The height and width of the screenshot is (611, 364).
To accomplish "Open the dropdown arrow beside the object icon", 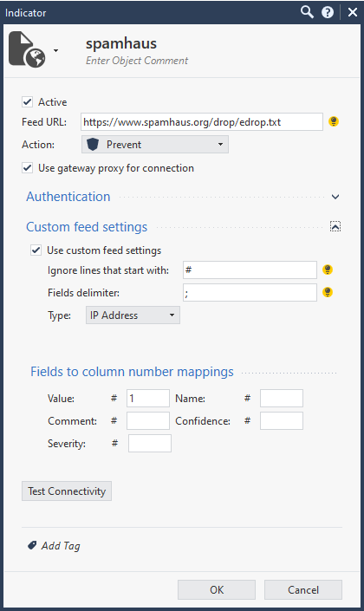I will (55, 50).
